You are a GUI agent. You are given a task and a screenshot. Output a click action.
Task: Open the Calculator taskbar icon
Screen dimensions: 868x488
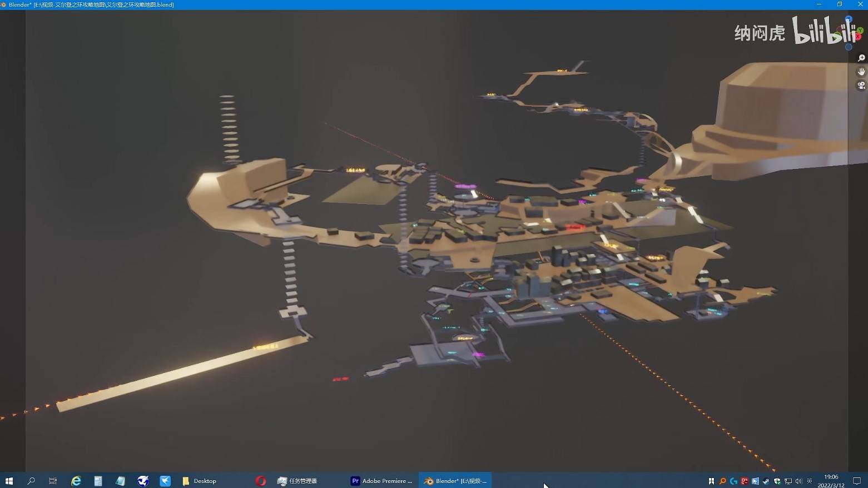coord(98,481)
